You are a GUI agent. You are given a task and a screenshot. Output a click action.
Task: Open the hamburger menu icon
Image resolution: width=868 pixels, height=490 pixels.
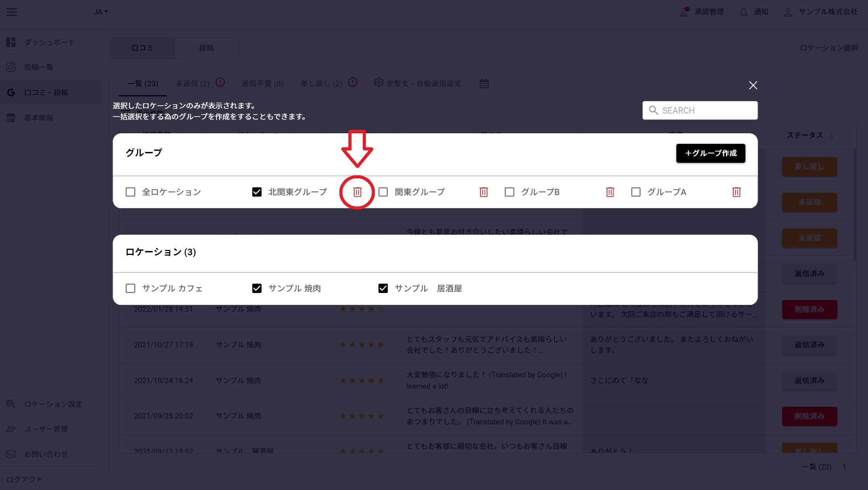coord(12,12)
